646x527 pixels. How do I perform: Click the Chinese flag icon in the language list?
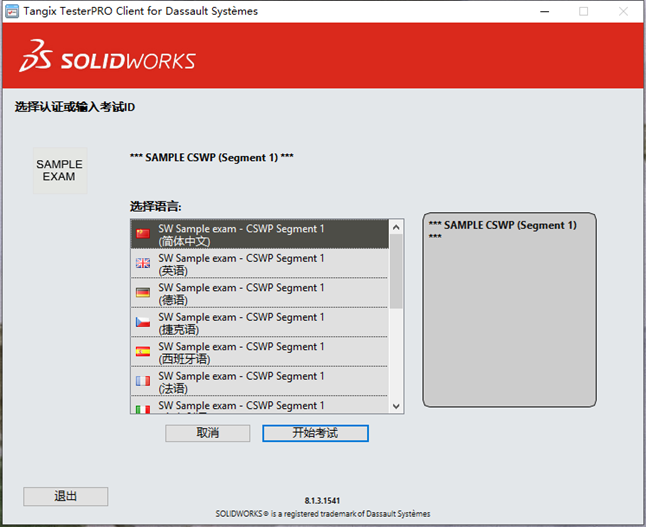click(x=142, y=234)
